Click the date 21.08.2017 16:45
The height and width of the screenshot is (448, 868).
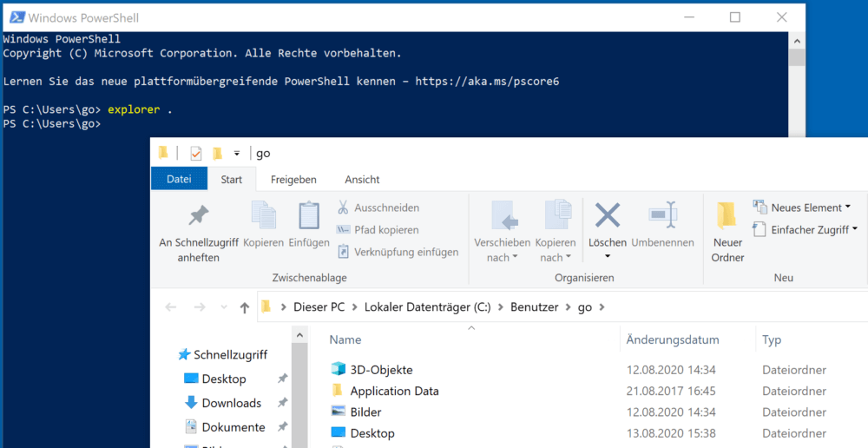[x=671, y=391]
